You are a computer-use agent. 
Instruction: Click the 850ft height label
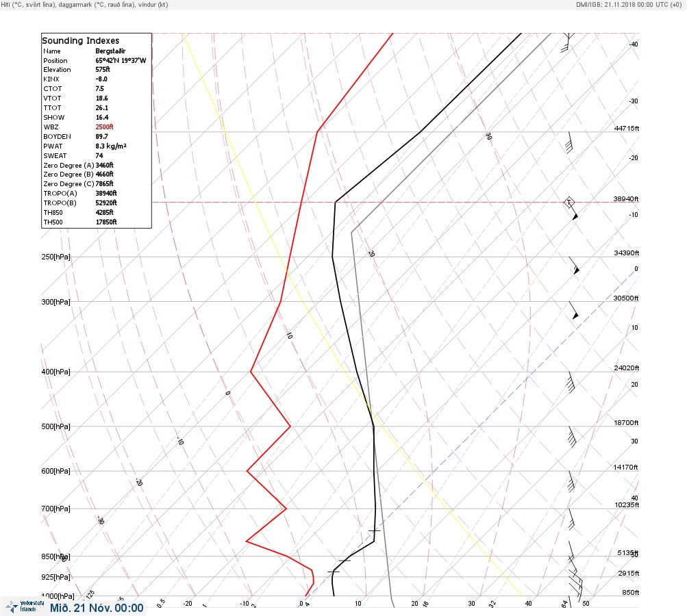pyautogui.click(x=630, y=592)
